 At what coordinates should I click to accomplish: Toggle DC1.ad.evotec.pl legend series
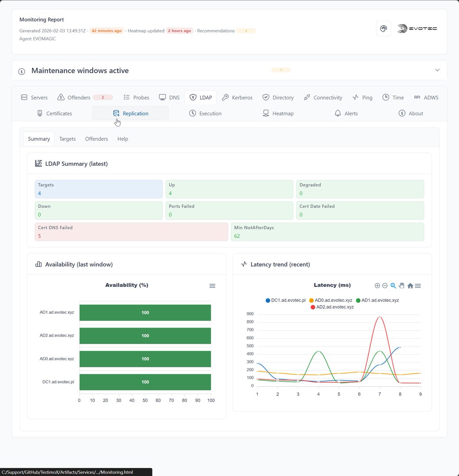[x=286, y=300]
